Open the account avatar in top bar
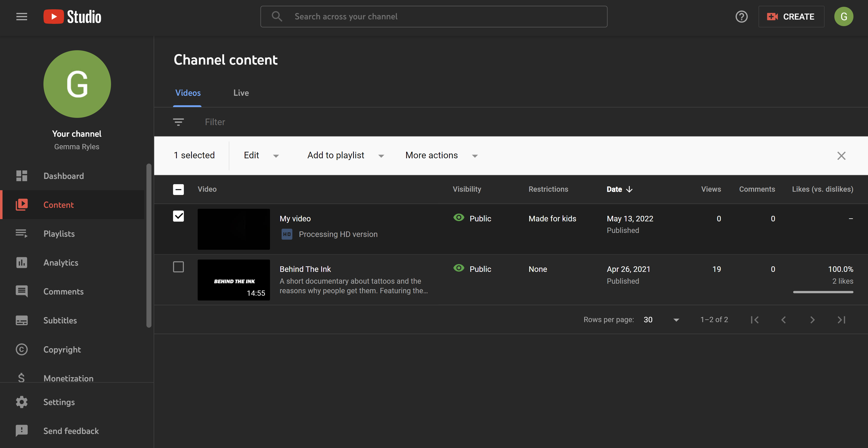This screenshot has height=448, width=868. tap(843, 17)
